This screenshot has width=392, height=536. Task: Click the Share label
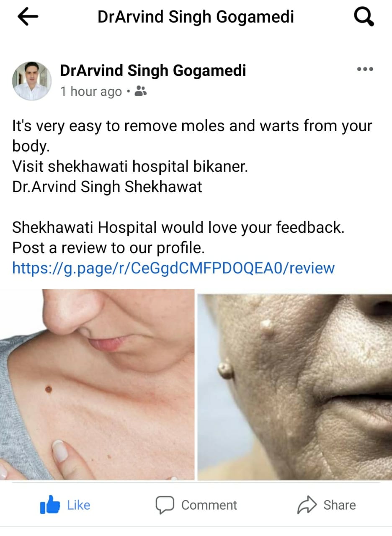pos(339,505)
